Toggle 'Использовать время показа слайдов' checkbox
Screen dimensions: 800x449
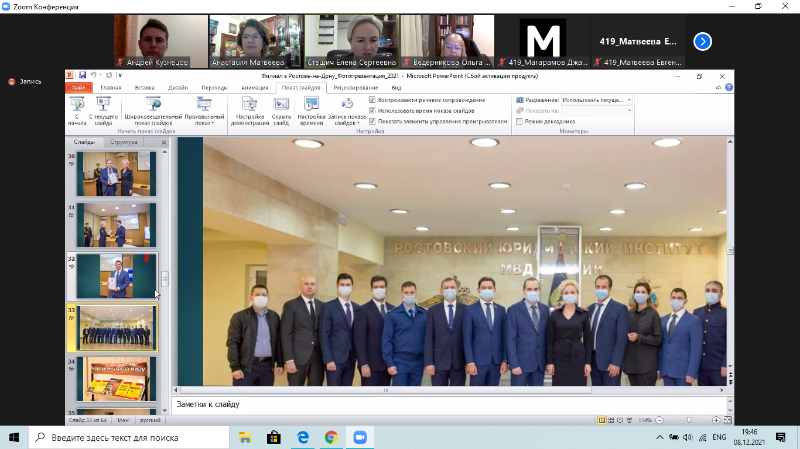[x=372, y=111]
